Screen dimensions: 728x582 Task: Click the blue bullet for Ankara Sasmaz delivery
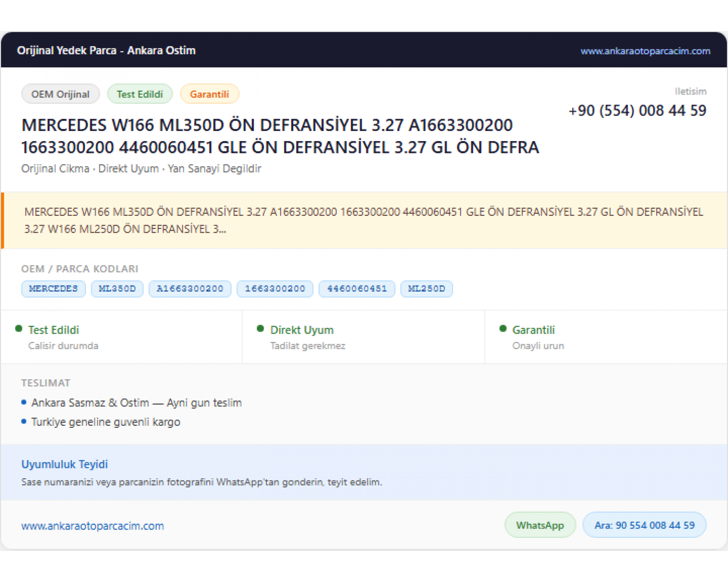24,402
